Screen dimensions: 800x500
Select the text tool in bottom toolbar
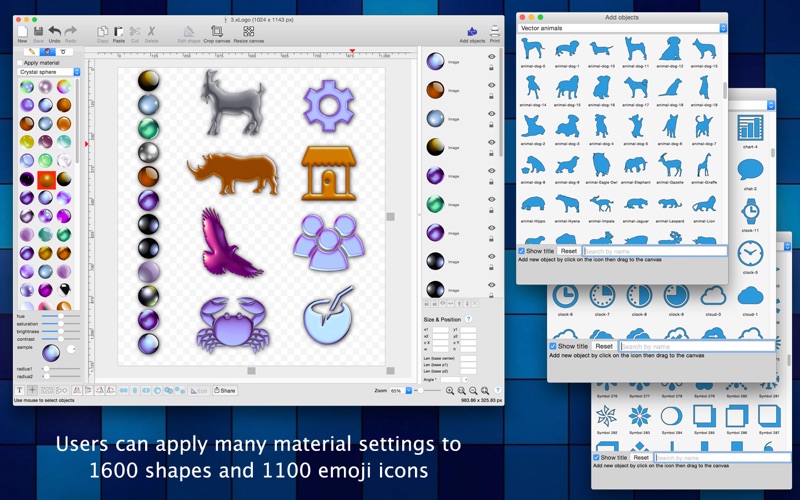[20, 390]
